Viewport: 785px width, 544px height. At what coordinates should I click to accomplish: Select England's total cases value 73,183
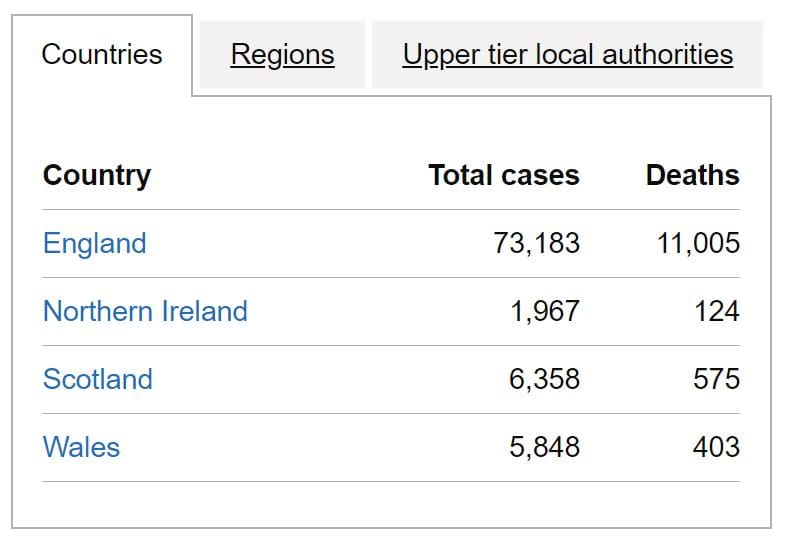(x=536, y=243)
